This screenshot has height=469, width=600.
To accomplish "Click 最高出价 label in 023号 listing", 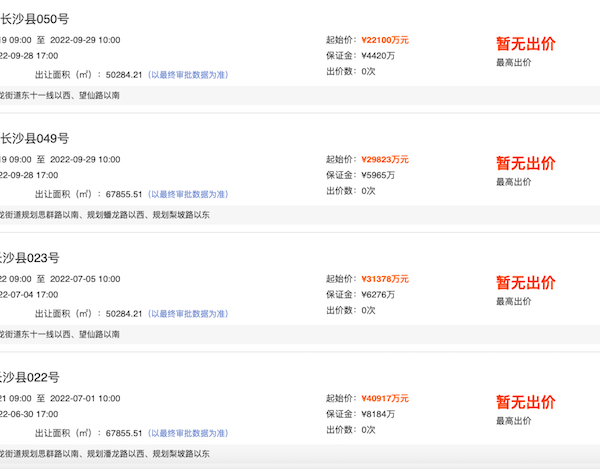I will point(514,301).
